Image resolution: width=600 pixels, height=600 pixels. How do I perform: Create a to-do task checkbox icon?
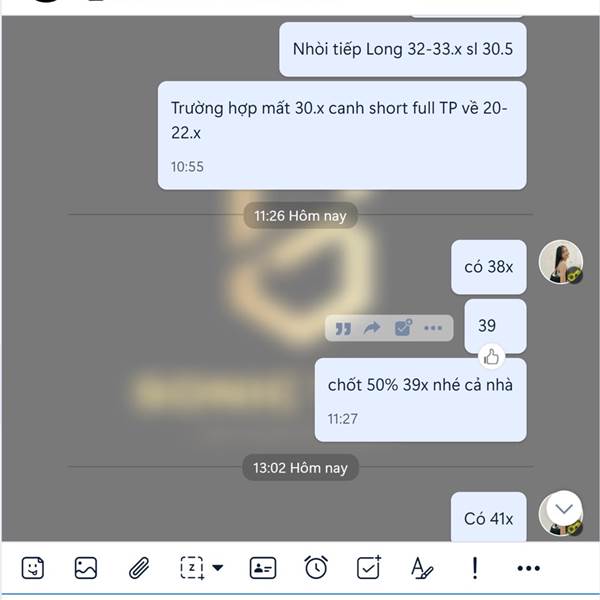(x=369, y=567)
